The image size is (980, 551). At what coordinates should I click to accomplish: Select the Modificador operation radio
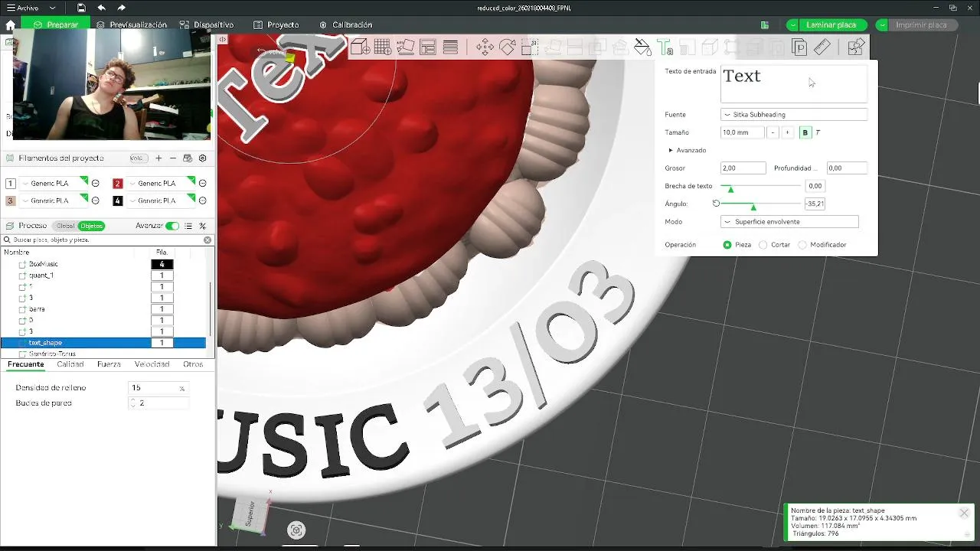(x=802, y=245)
